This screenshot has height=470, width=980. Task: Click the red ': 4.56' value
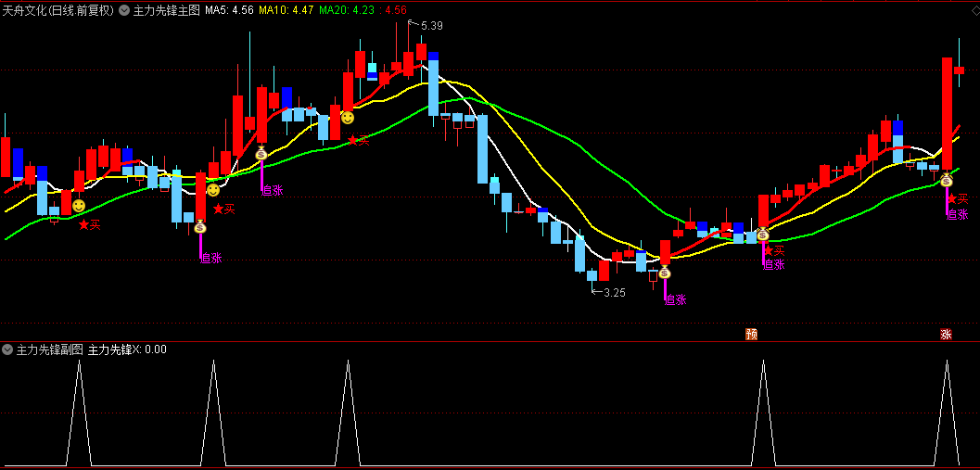[x=393, y=10]
